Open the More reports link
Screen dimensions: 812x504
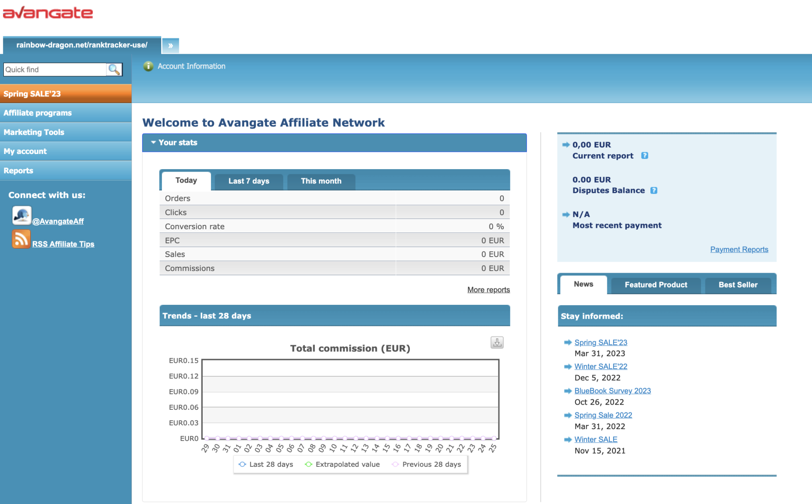pos(488,290)
